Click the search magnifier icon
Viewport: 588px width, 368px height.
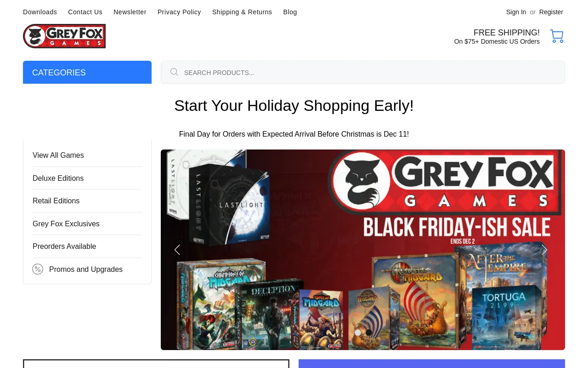pyautogui.click(x=174, y=72)
